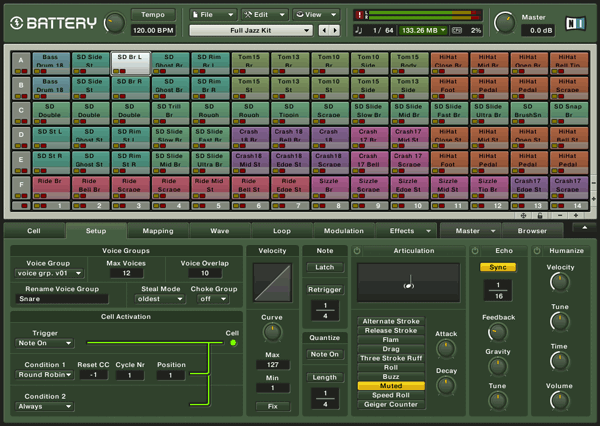Image resolution: width=600 pixels, height=426 pixels.
Task: Click the yellow square on row A header
Action: [x=18, y=71]
